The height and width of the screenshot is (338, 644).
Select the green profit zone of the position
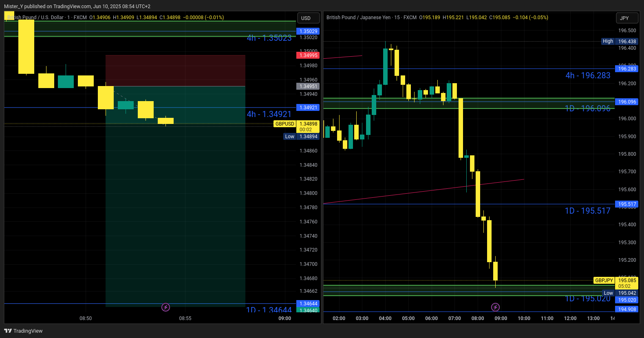(x=175, y=196)
